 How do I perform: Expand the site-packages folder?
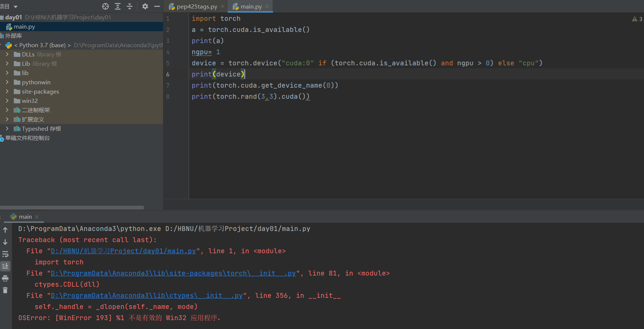7,91
